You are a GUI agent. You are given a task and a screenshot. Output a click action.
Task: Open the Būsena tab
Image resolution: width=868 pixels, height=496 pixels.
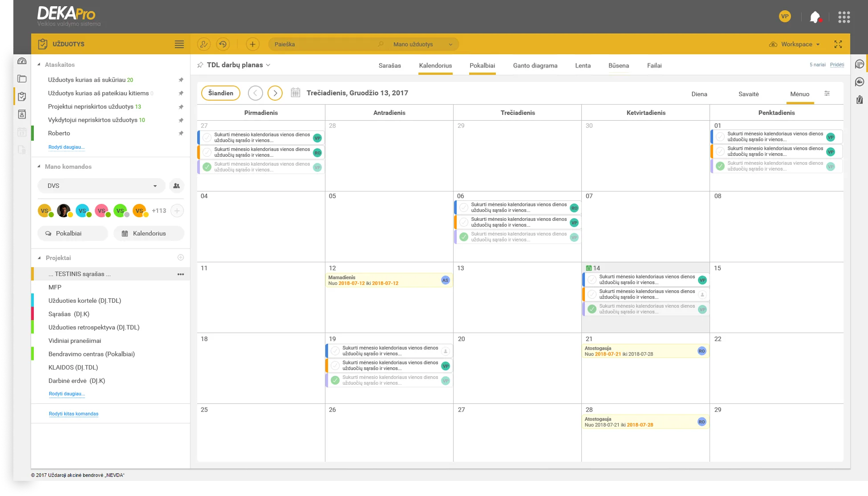tap(619, 65)
